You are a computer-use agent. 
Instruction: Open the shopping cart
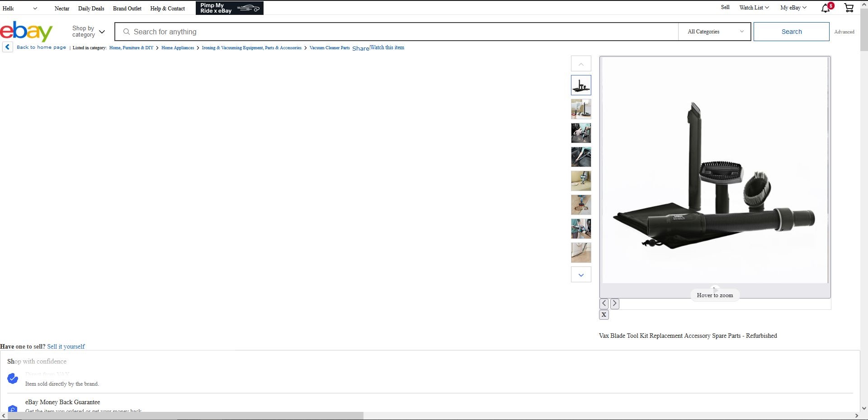(x=848, y=7)
